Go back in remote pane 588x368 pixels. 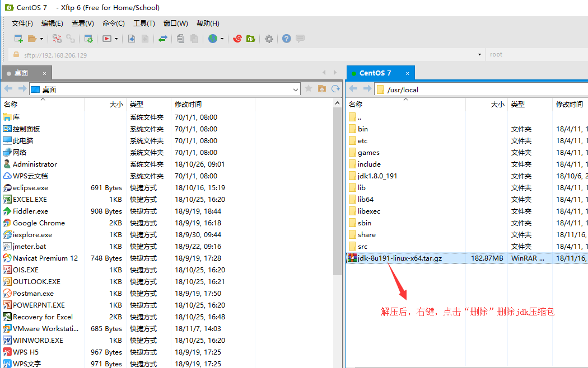[x=353, y=88]
